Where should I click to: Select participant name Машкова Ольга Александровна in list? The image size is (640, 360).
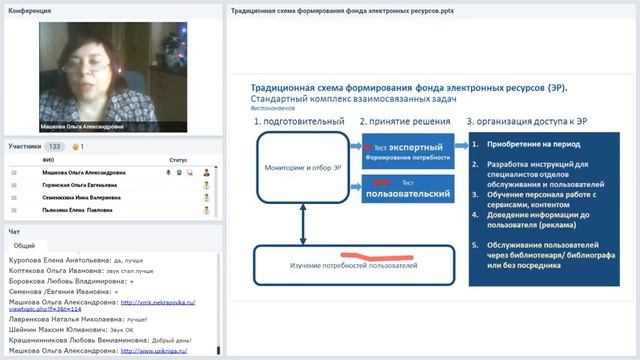click(x=84, y=173)
